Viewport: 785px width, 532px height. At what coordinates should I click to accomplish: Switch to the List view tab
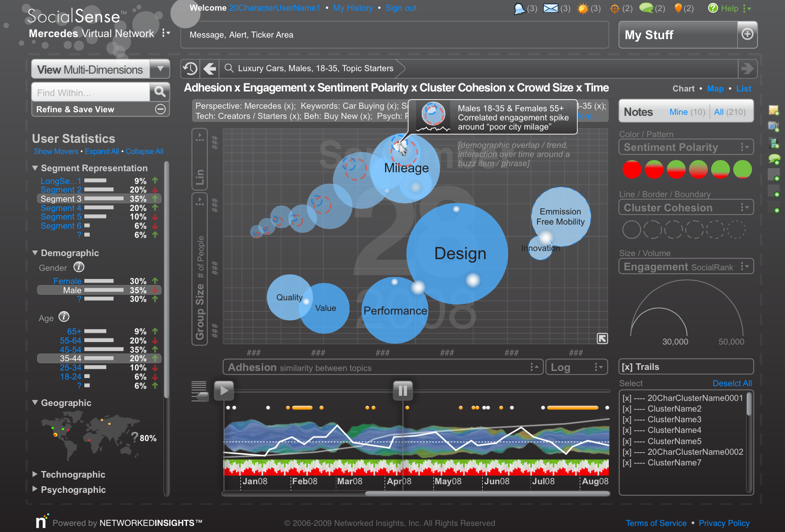click(744, 88)
